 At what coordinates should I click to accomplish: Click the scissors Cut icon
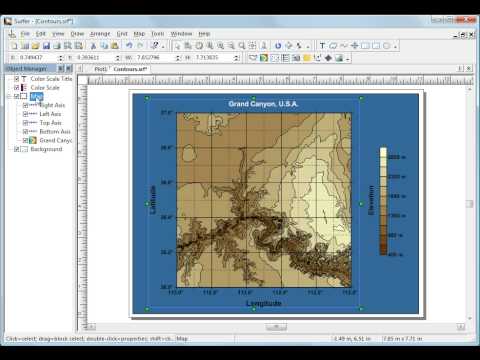[93, 46]
